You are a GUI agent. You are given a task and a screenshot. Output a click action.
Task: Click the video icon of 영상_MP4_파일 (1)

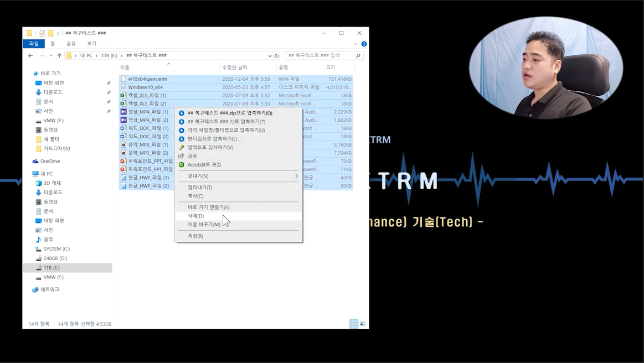pyautogui.click(x=123, y=112)
